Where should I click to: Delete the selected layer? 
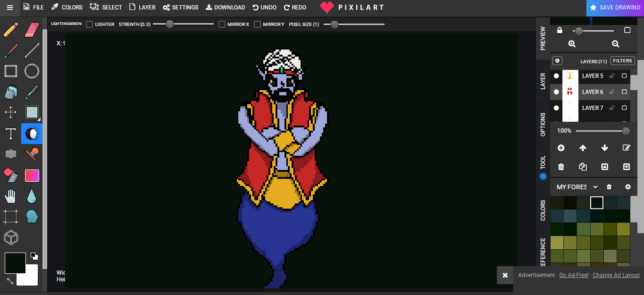tap(561, 167)
